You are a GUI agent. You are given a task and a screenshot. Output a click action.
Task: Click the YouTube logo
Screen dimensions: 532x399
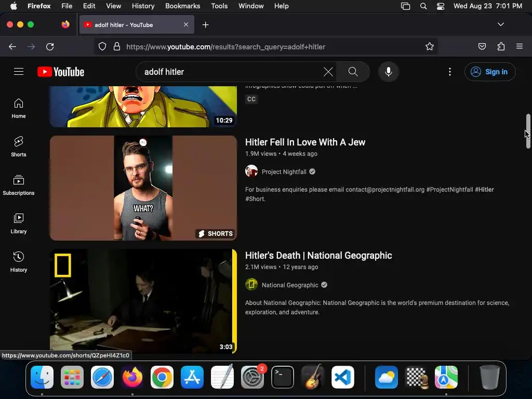tap(61, 72)
